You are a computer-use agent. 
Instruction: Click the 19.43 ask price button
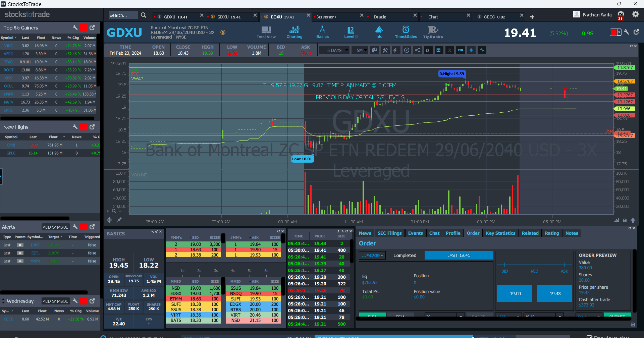coord(555,293)
